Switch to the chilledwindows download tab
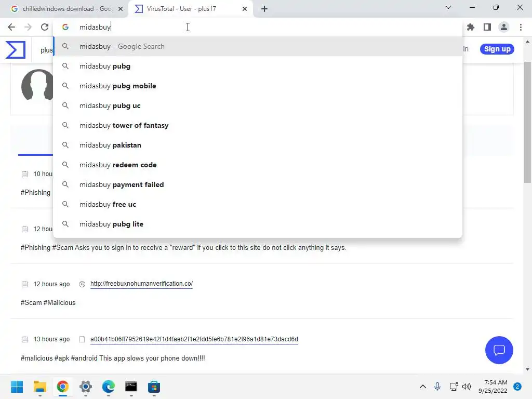 click(64, 9)
